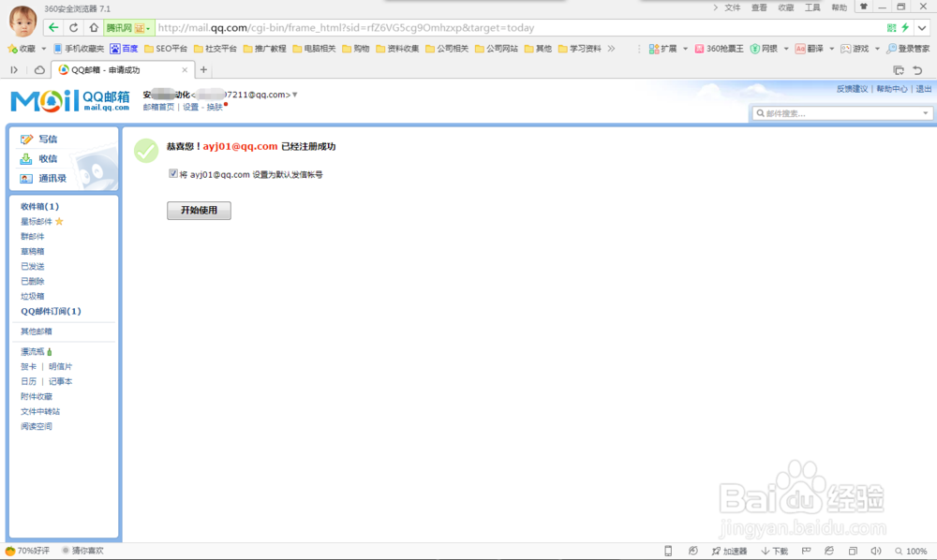Open the 游戏 games tool

tap(855, 49)
